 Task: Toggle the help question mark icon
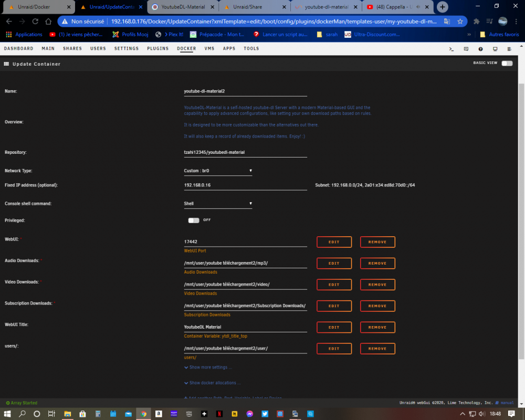480,49
